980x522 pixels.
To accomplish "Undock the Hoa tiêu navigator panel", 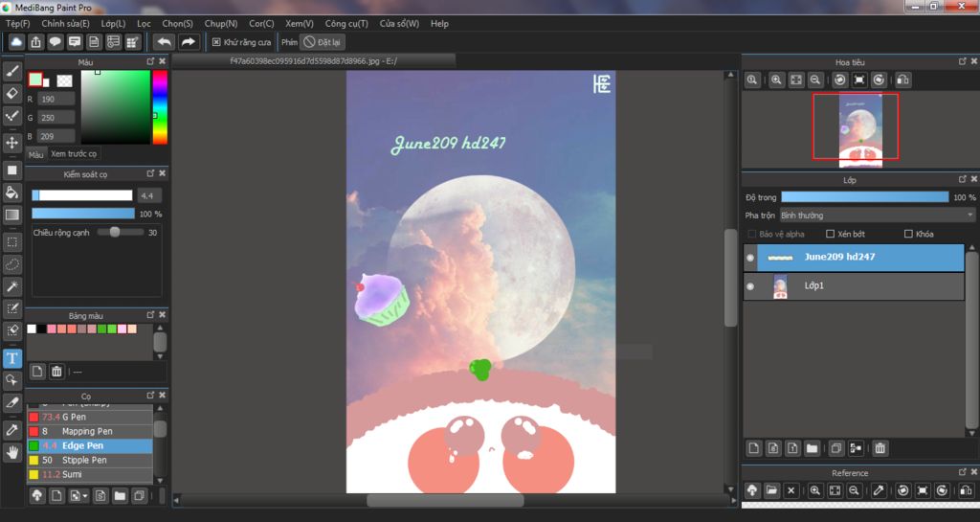I will pos(963,61).
